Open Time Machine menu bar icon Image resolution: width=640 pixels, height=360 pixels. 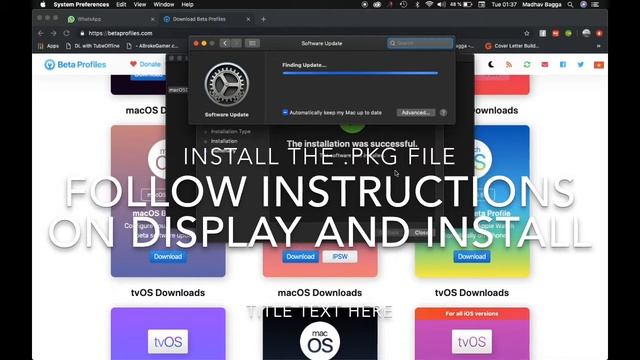[x=403, y=4]
